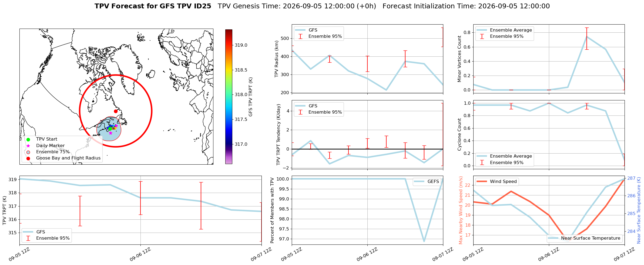Click the 'Near Surface Temperature (K)' right axis label
Image resolution: width=644 pixels, height=265 pixels.
[x=639, y=210]
